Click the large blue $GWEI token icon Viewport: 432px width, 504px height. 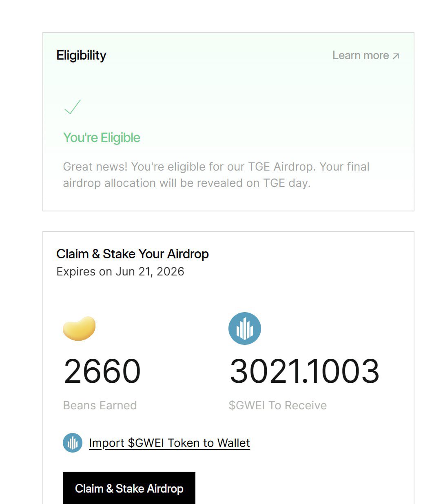(x=245, y=329)
